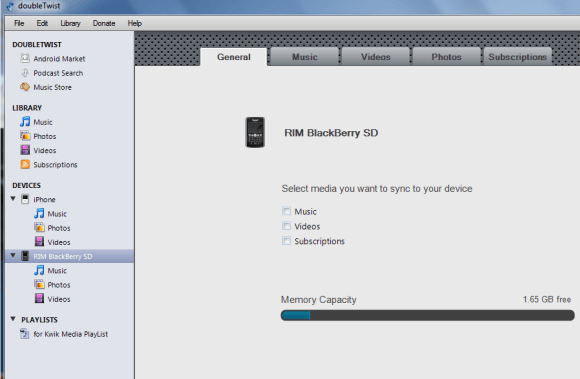
Task: Open the Library menu
Action: 70,23
